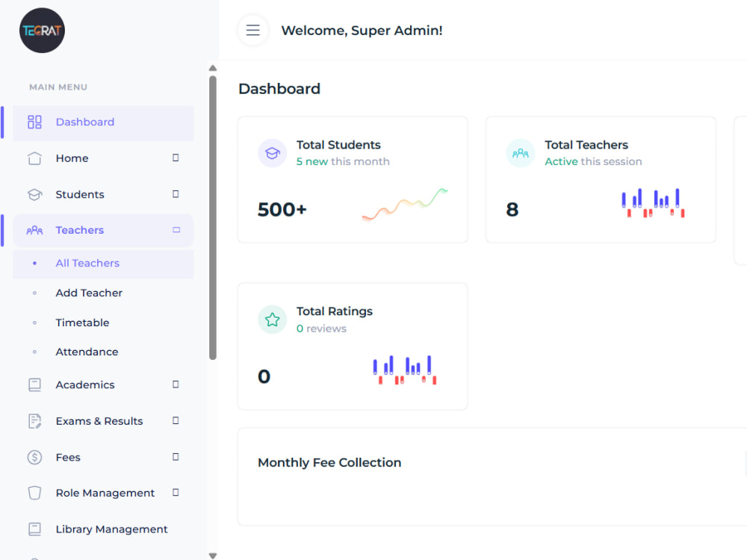Open the Students menu item
The image size is (747, 560).
[103, 194]
